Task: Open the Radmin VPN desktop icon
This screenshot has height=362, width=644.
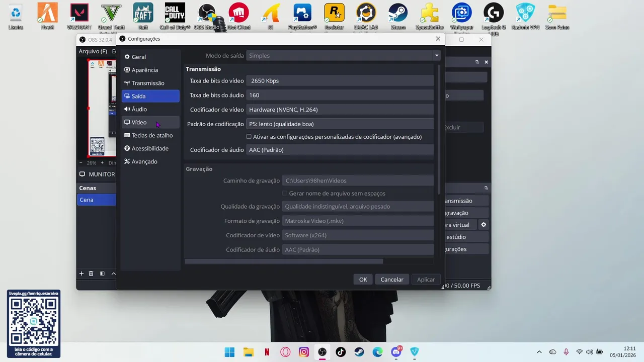Action: (526, 17)
